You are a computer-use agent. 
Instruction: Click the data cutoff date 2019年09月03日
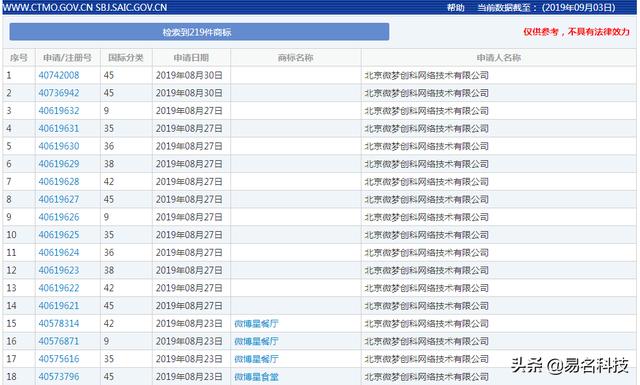tap(579, 8)
